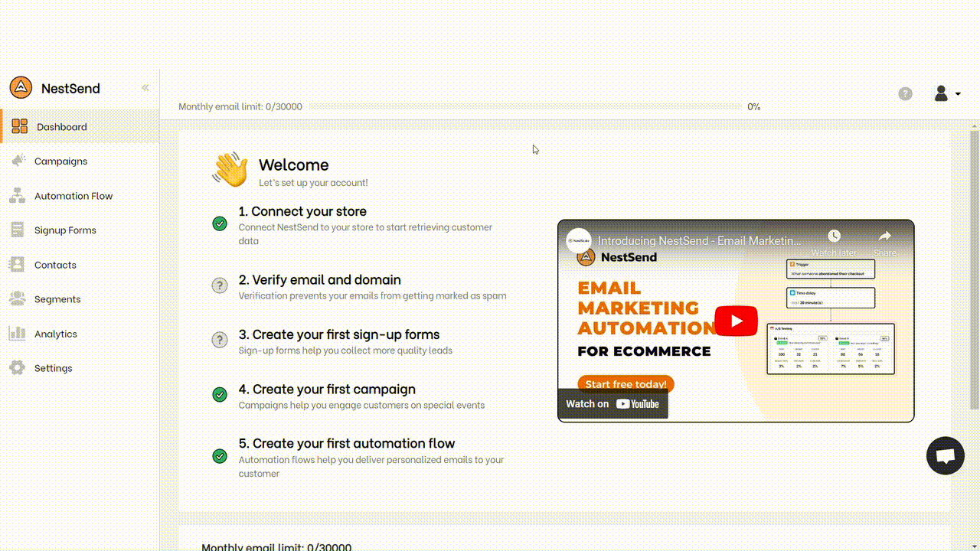Click the Automation Flow hierarchy icon
This screenshot has width=980, height=551.
(x=18, y=195)
